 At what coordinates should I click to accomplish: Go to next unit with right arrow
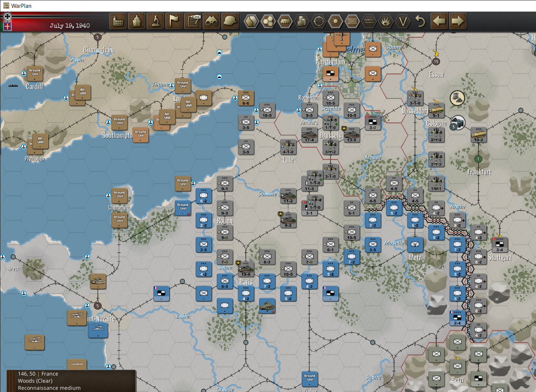[458, 21]
